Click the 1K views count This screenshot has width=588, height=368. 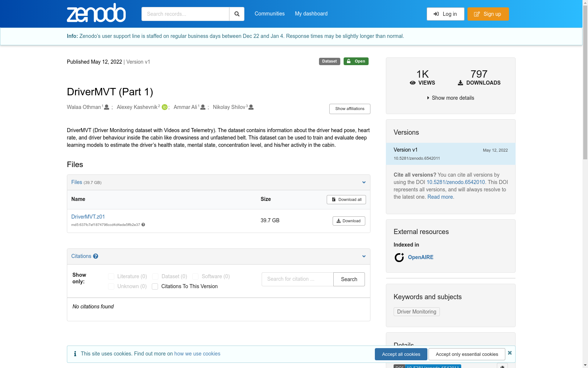click(x=423, y=74)
